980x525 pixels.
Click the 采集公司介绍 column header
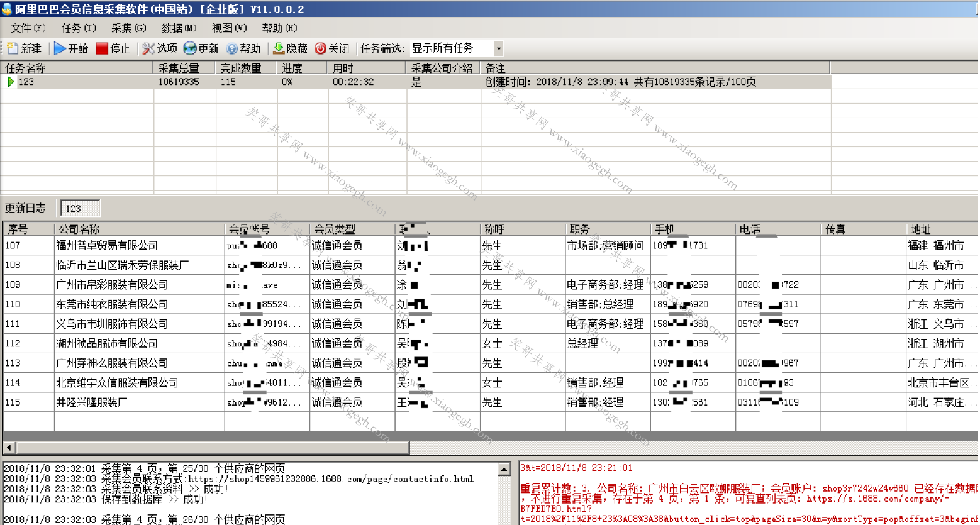point(443,68)
